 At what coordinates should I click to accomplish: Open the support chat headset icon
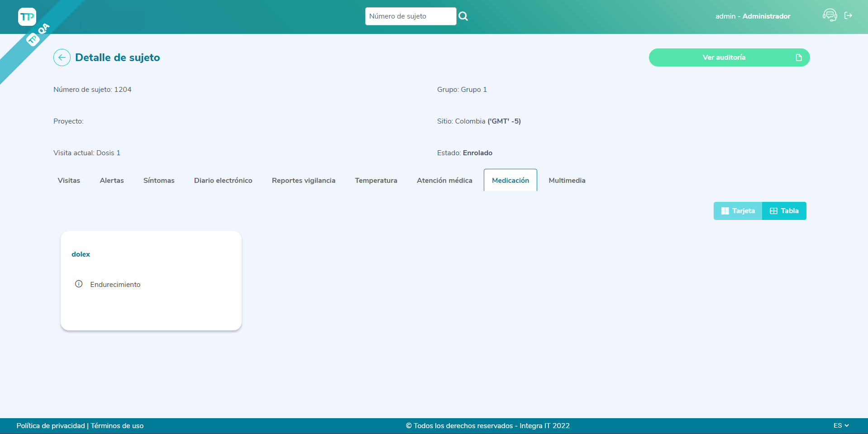click(x=830, y=15)
